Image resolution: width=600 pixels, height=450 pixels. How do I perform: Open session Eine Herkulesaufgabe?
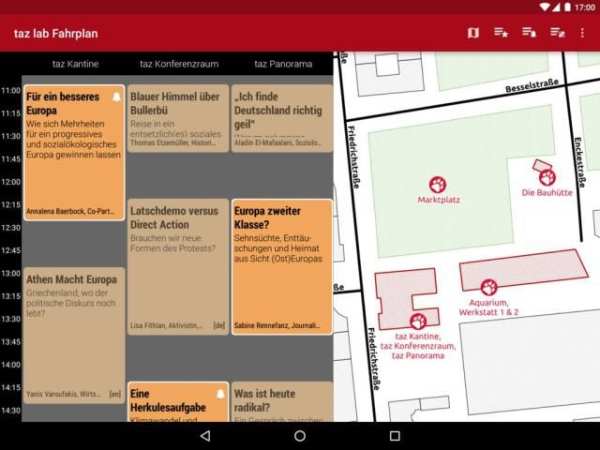click(x=178, y=402)
